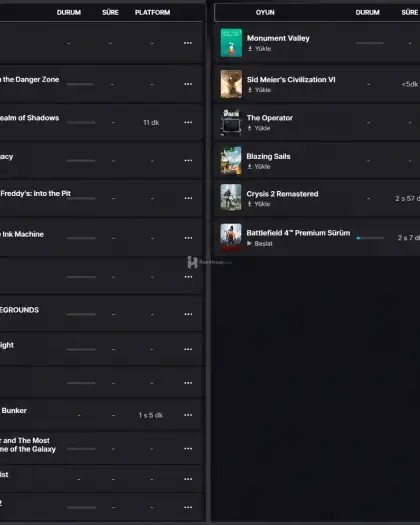Click play icon for Battlefield 4 Premium

point(249,243)
